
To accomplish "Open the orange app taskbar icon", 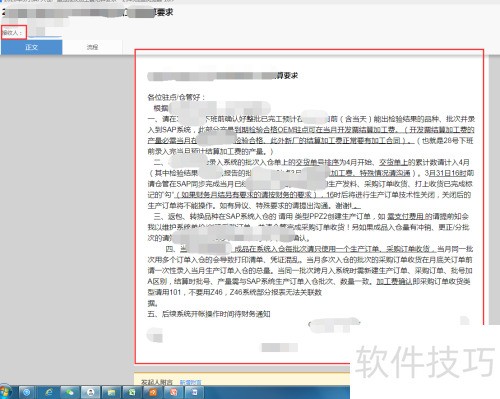I will tap(153, 392).
